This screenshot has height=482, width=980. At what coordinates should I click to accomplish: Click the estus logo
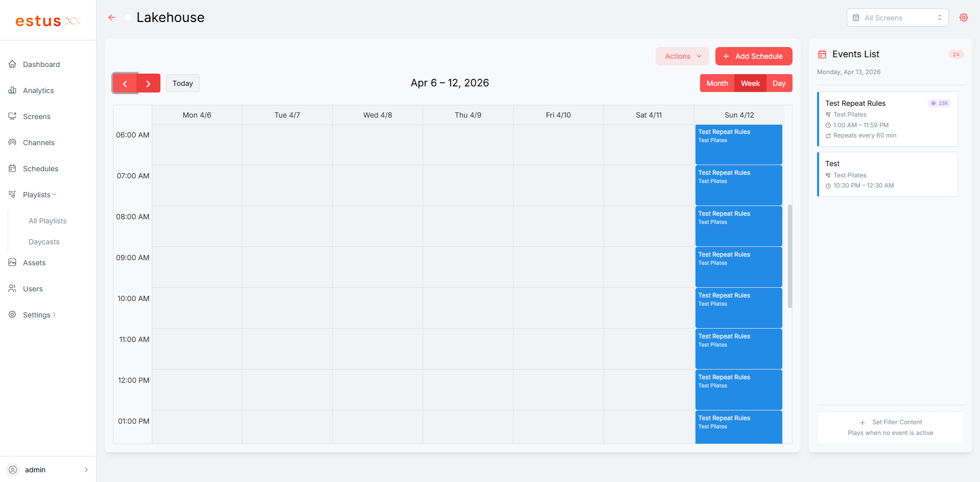tap(48, 21)
